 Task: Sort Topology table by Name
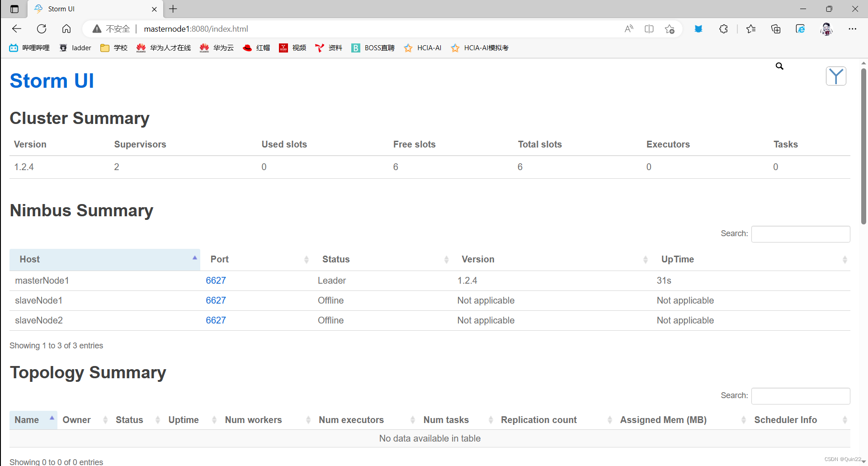pyautogui.click(x=33, y=420)
